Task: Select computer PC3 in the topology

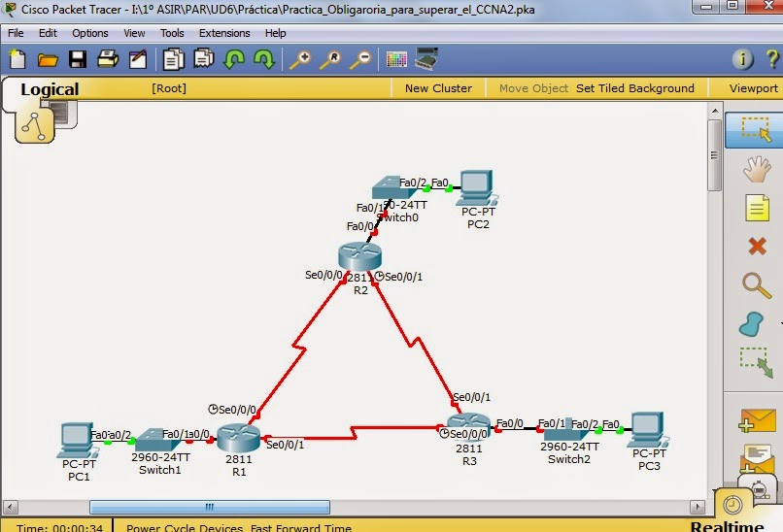Action: (x=648, y=430)
